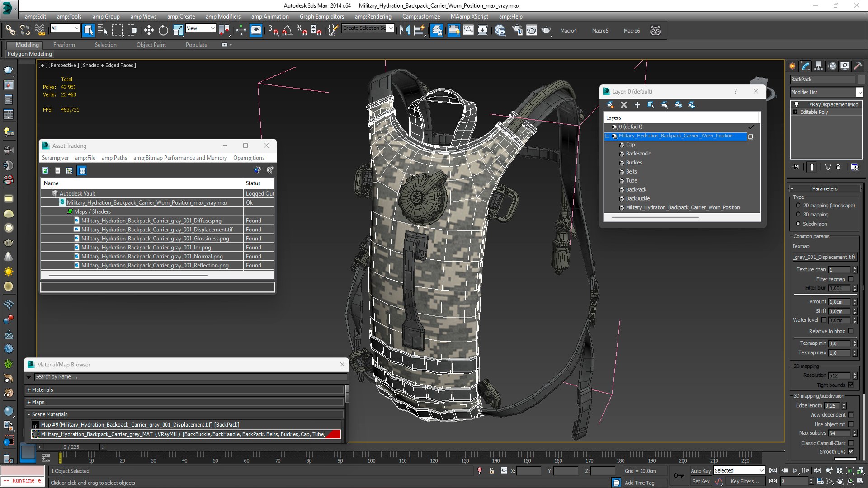This screenshot has width=868, height=488.
Task: Click the Play Animation button
Action: click(795, 471)
